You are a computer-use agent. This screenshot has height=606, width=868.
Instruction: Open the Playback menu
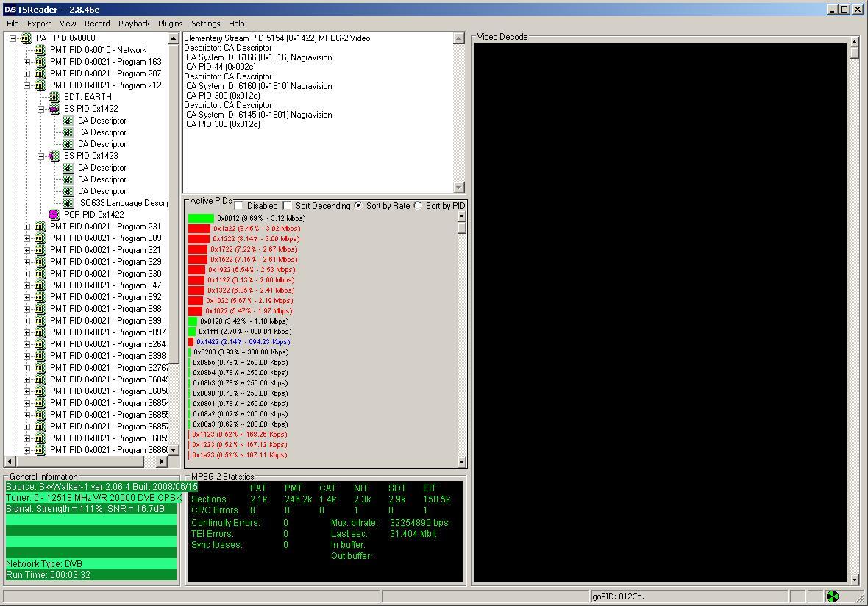(x=134, y=24)
